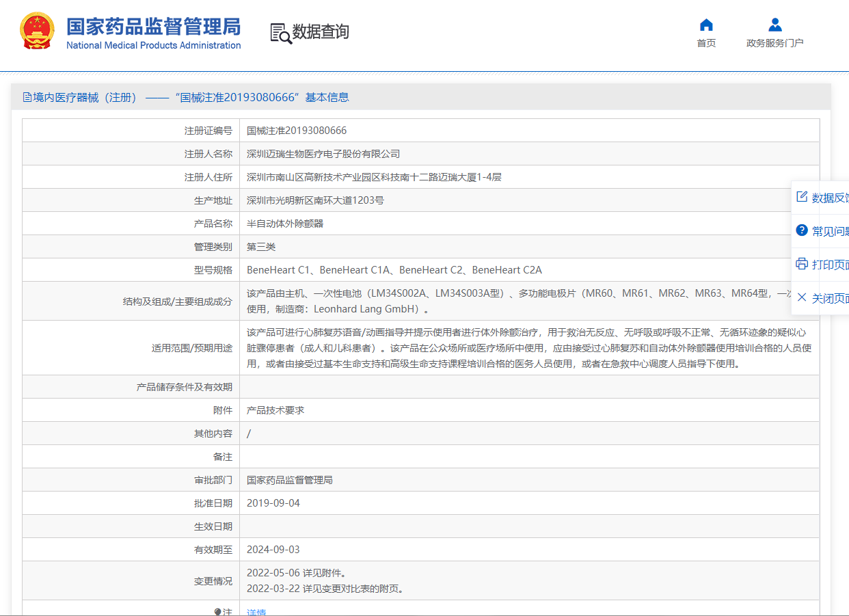Click the 型号规格 row label
This screenshot has height=616, width=849.
213,270
